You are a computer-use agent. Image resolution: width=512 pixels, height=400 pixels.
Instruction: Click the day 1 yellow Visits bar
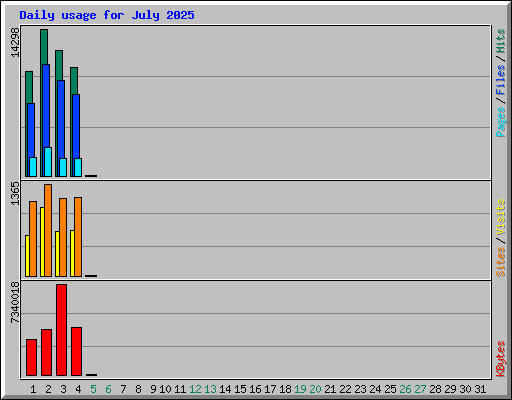click(x=27, y=256)
